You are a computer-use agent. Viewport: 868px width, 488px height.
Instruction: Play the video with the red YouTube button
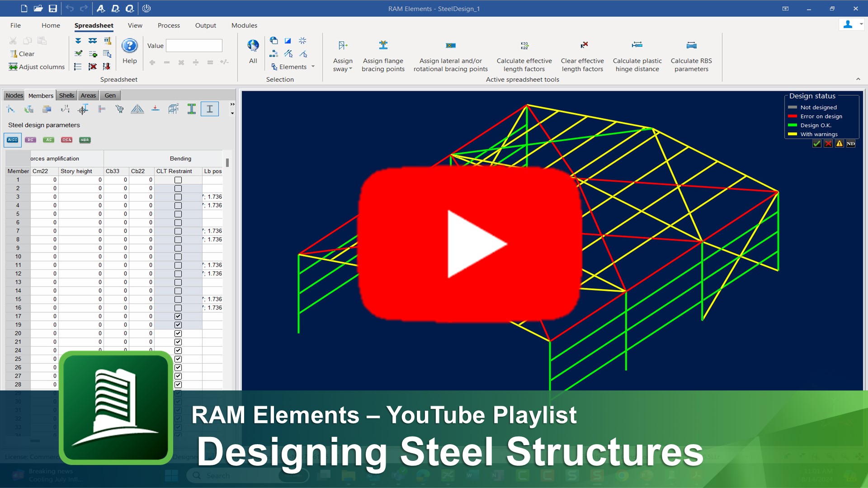tap(470, 244)
